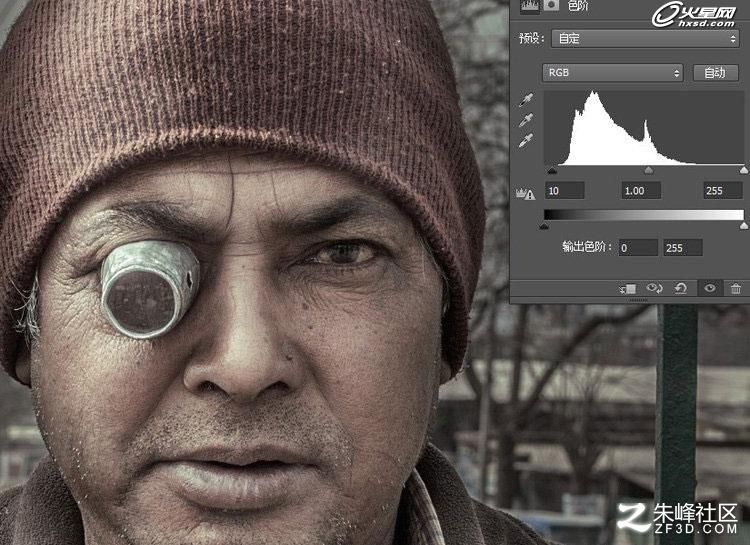Select the white point eyedropper
This screenshot has width=750, height=545.
[526, 141]
